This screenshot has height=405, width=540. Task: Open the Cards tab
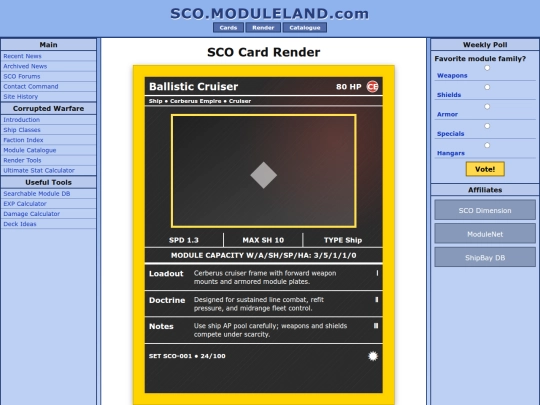(228, 28)
